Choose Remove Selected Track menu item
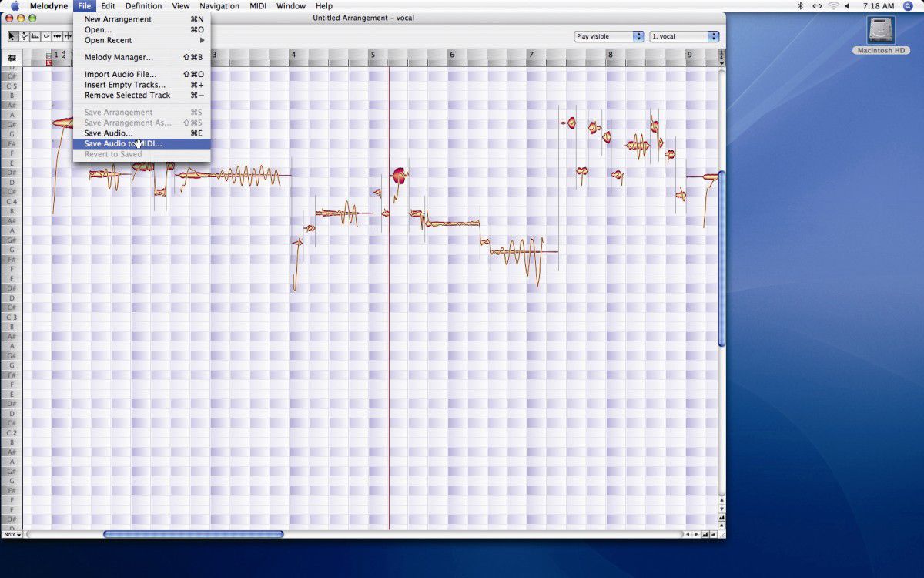 (x=142, y=95)
